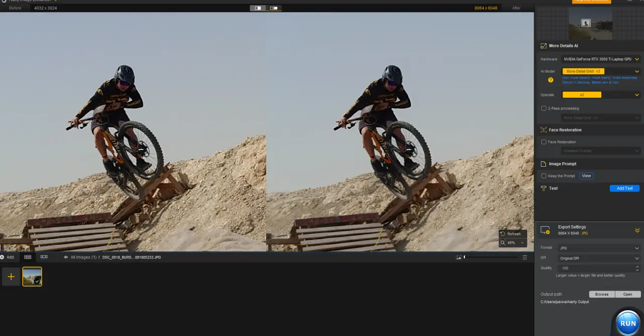
Task: Click the Face Restoration section icon
Action: (x=543, y=130)
